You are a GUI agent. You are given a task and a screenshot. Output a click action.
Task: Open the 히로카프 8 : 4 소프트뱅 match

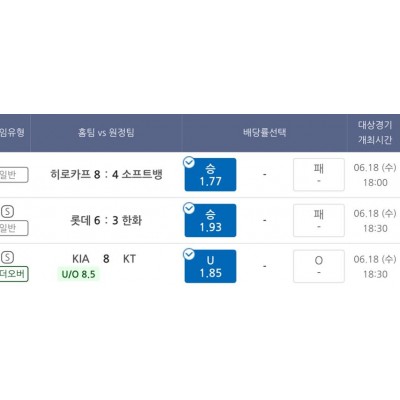[106, 174]
